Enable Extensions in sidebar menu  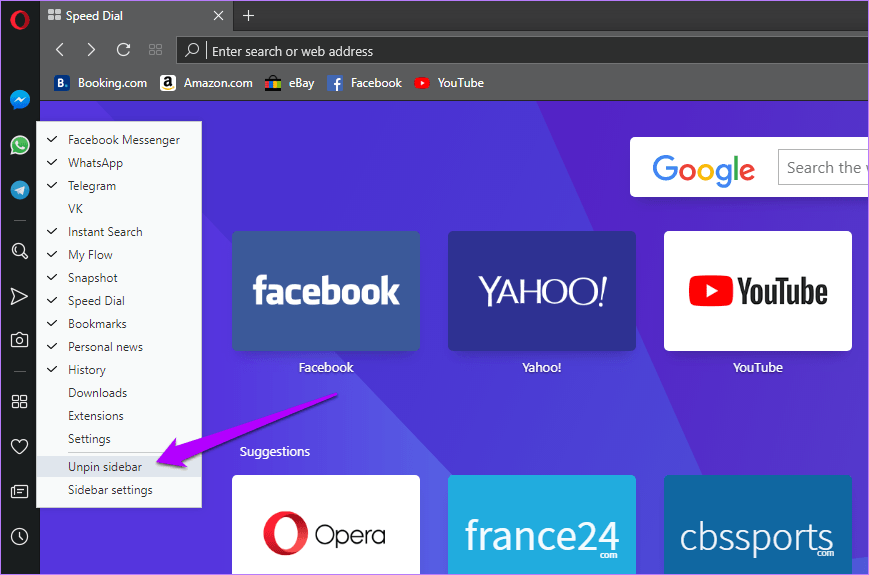[119, 415]
